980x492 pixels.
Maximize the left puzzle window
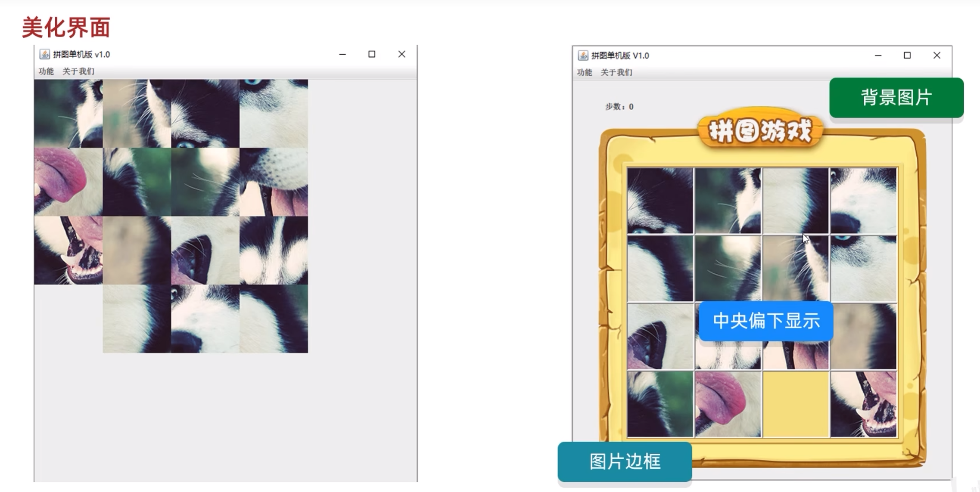(x=372, y=54)
